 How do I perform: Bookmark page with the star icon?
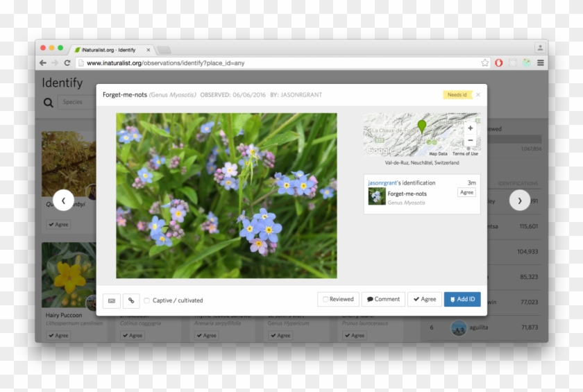[485, 62]
